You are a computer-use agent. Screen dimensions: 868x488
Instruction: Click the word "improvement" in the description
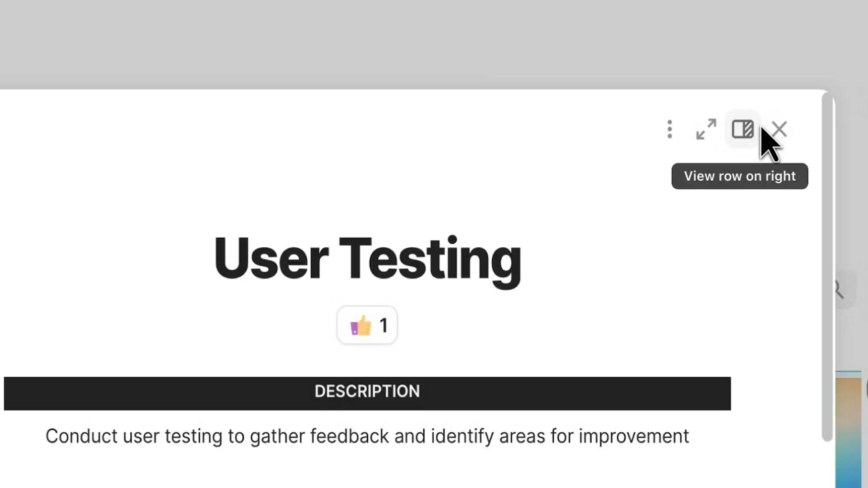634,436
